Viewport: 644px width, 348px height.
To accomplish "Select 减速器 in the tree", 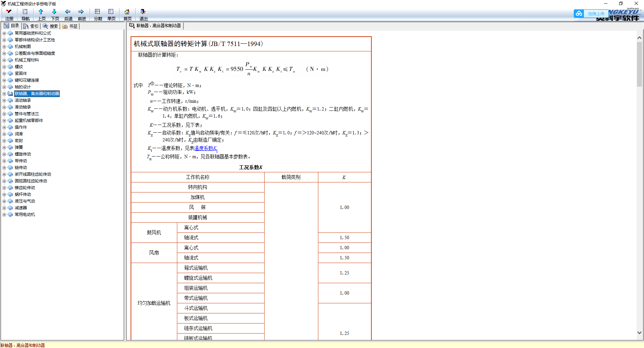I will pyautogui.click(x=21, y=208).
